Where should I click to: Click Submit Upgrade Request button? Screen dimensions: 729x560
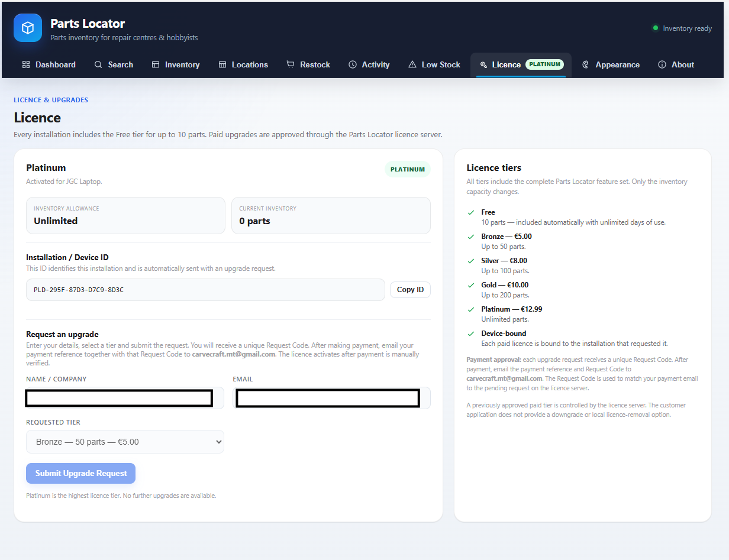[81, 473]
